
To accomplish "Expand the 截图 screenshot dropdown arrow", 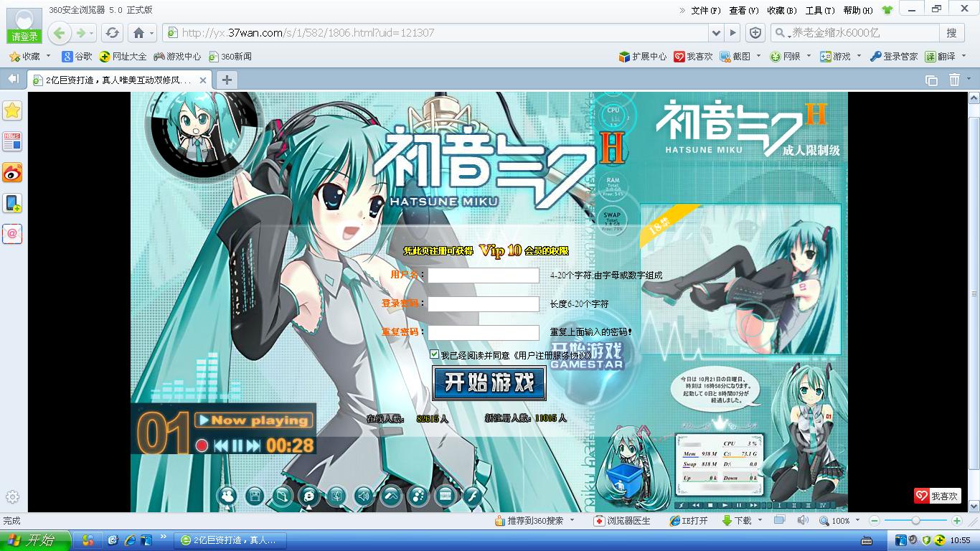I will click(x=758, y=56).
